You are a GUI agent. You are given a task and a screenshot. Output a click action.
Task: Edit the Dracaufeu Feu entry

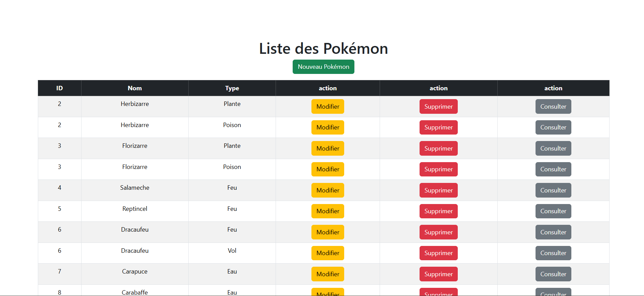(x=327, y=232)
